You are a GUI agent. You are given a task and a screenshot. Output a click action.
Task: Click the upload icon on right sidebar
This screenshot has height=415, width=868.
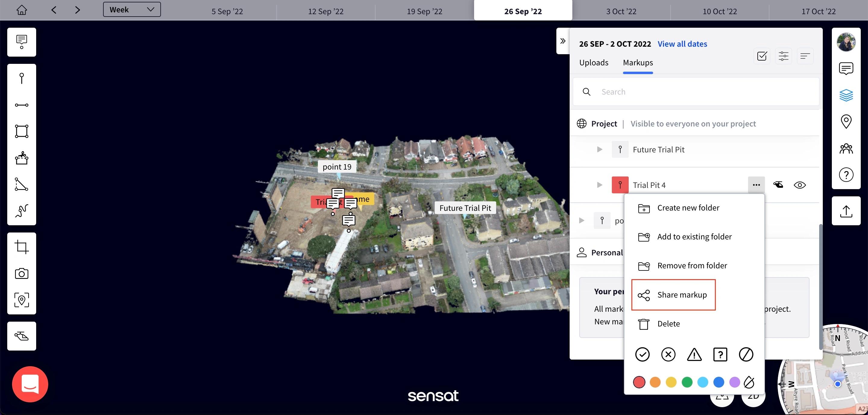pos(846,211)
